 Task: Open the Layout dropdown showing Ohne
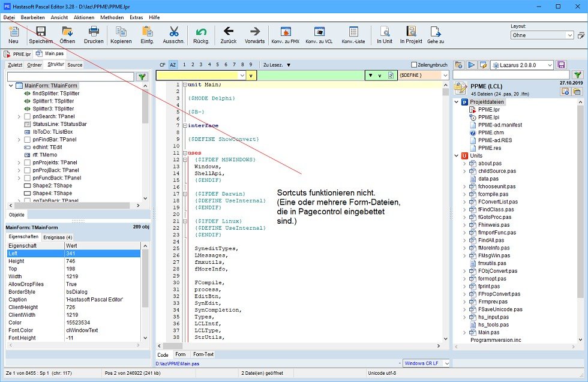(x=542, y=35)
